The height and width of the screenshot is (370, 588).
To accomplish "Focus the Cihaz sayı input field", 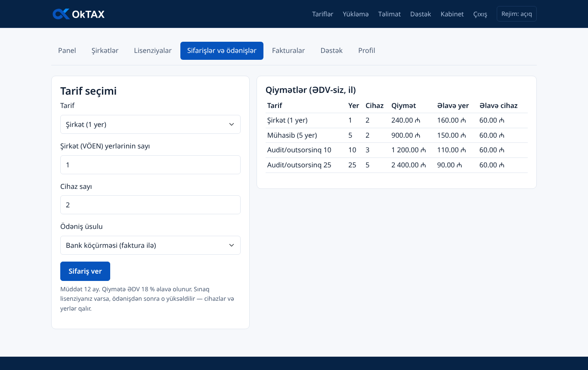I will 150,205.
